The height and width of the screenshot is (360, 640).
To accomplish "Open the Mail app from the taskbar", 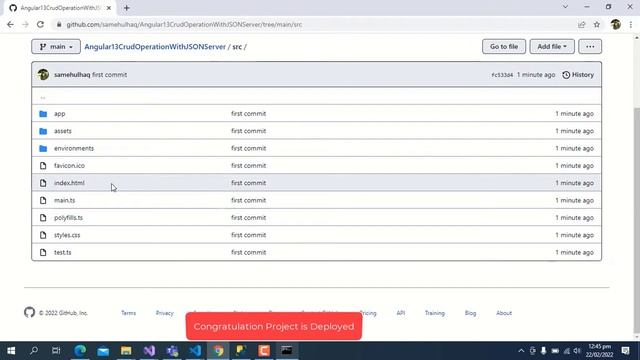I will click(103, 351).
